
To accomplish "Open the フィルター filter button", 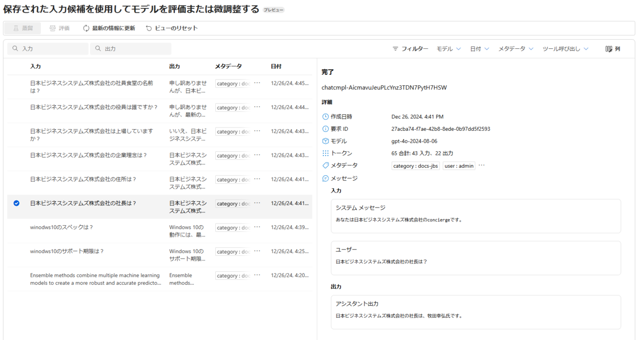I will [x=411, y=49].
